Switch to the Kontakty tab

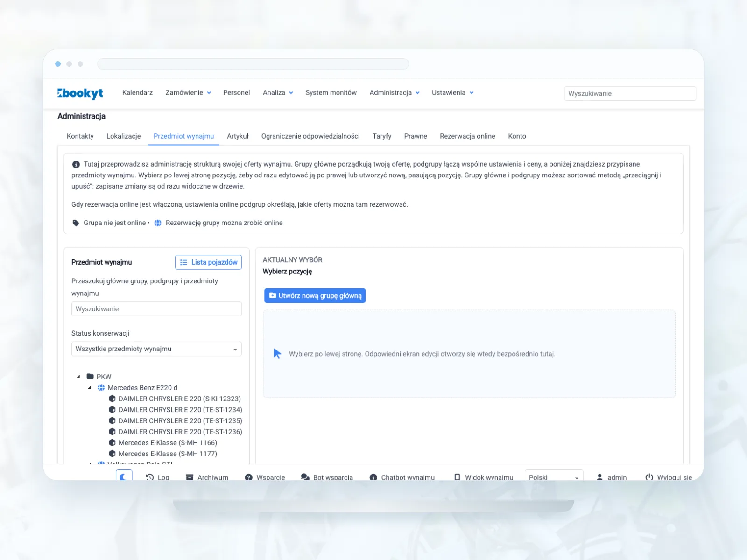(x=80, y=136)
